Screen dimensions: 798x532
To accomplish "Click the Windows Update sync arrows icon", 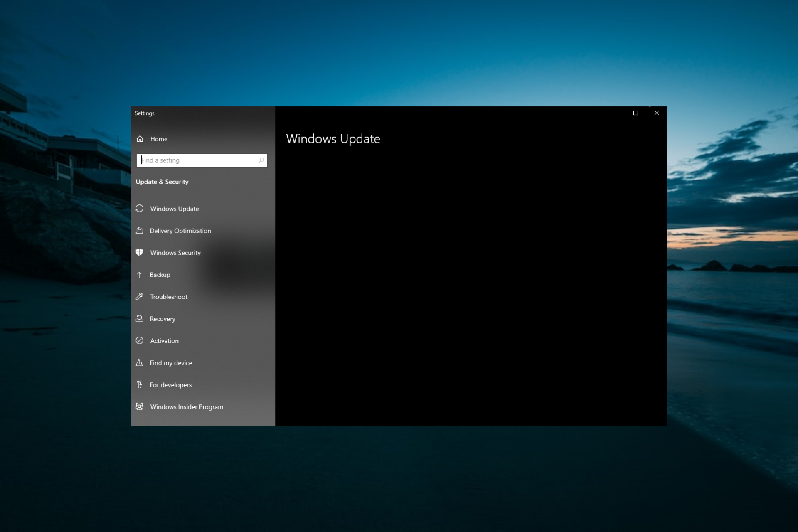I will coord(140,208).
